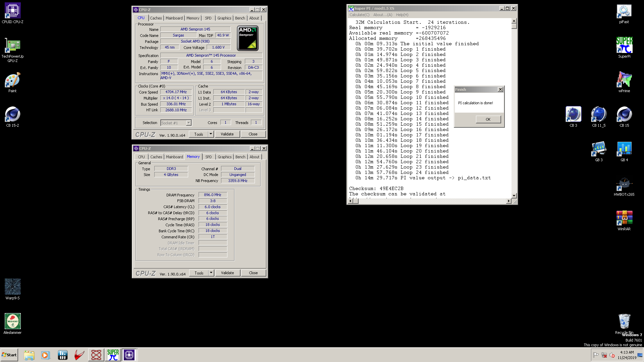The image size is (644, 362).
Task: Click Super PI horizontal scrollbar right arrow
Action: click(x=509, y=201)
